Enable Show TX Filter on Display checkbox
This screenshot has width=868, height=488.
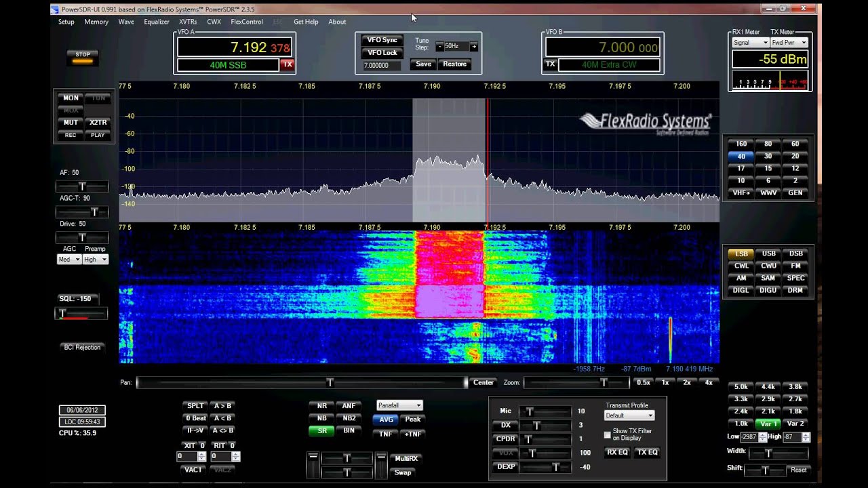608,434
